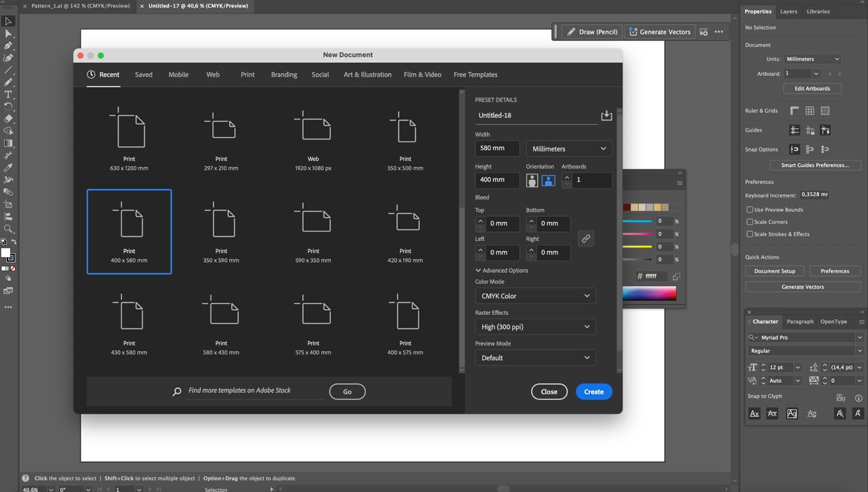Click the Create button
The height and width of the screenshot is (492, 868).
tap(593, 392)
